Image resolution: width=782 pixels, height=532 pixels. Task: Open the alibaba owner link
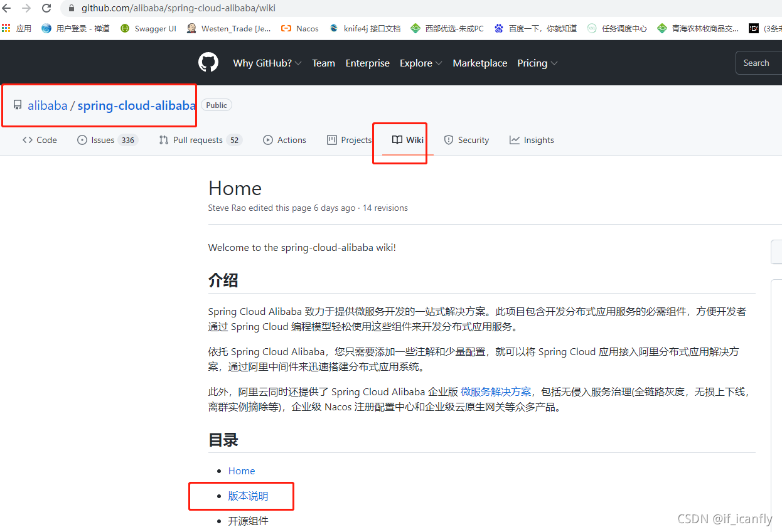(47, 105)
